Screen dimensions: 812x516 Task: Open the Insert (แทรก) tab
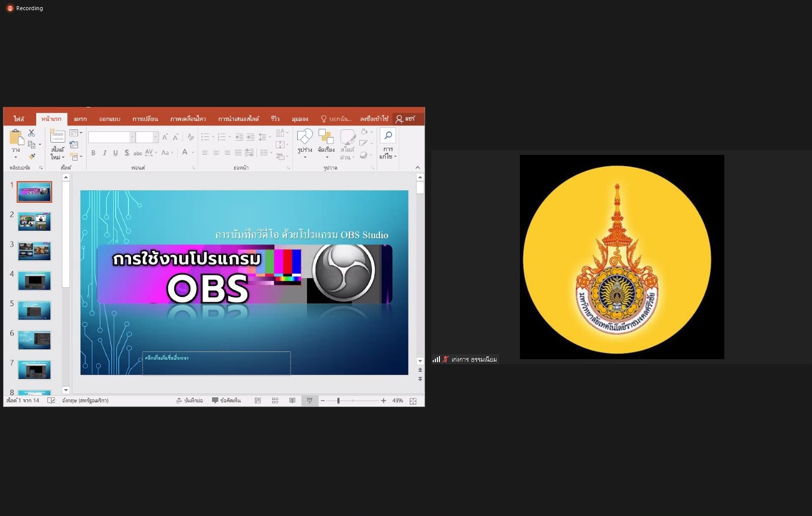80,119
